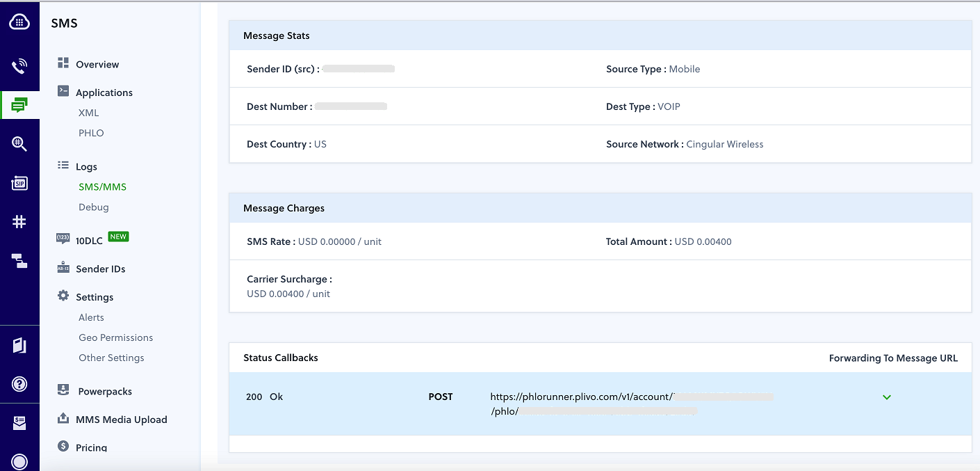The height and width of the screenshot is (471, 980).
Task: Open documentation via the book icon
Action: pos(19,345)
